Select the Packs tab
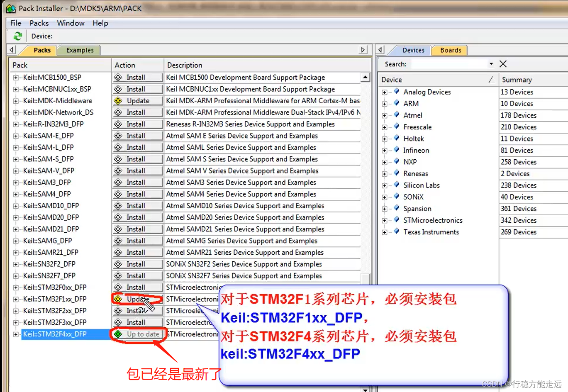 pos(42,50)
